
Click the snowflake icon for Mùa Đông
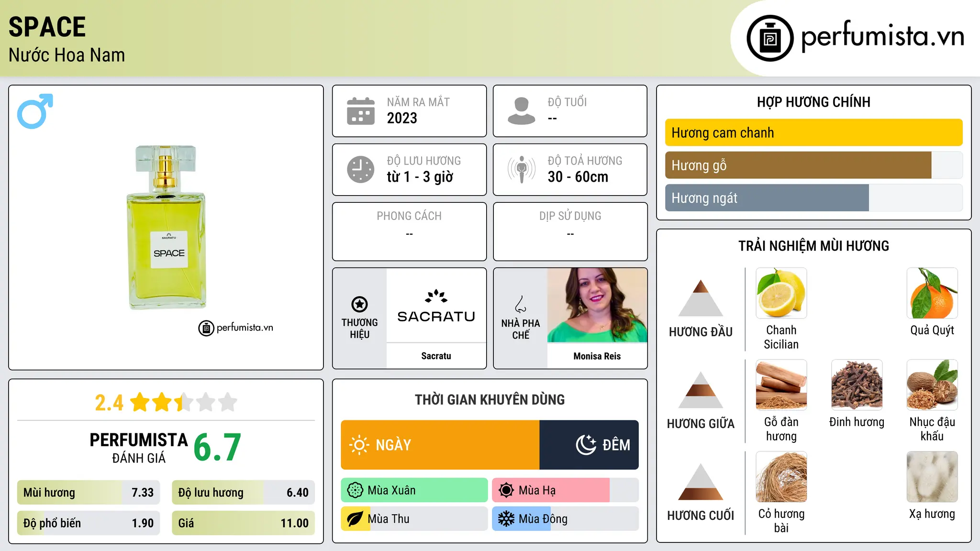click(x=506, y=519)
